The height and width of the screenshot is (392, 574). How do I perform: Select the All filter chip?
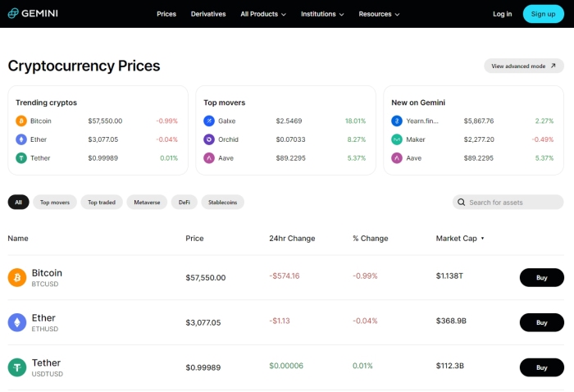[18, 202]
